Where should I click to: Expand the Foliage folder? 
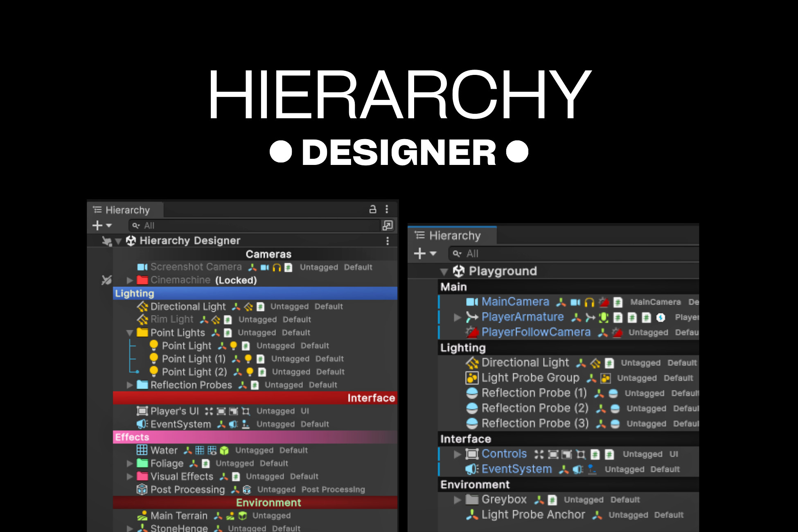pyautogui.click(x=130, y=464)
